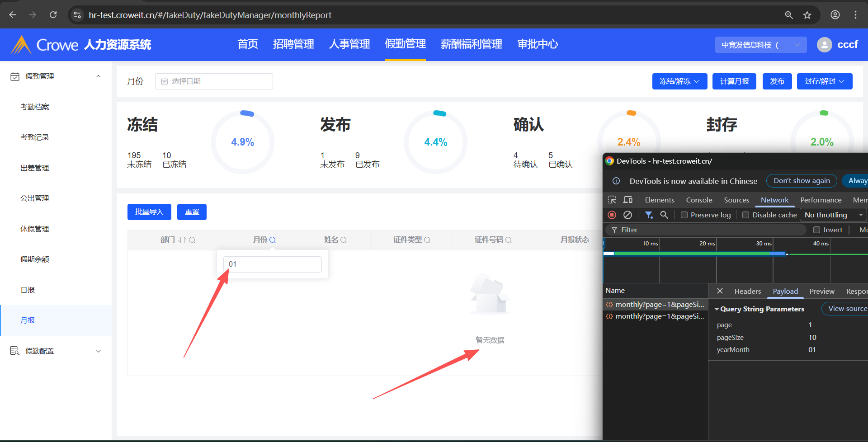Toggle the device toolbar icon in DevTools
Screen dimensions: 868x442
point(628,200)
